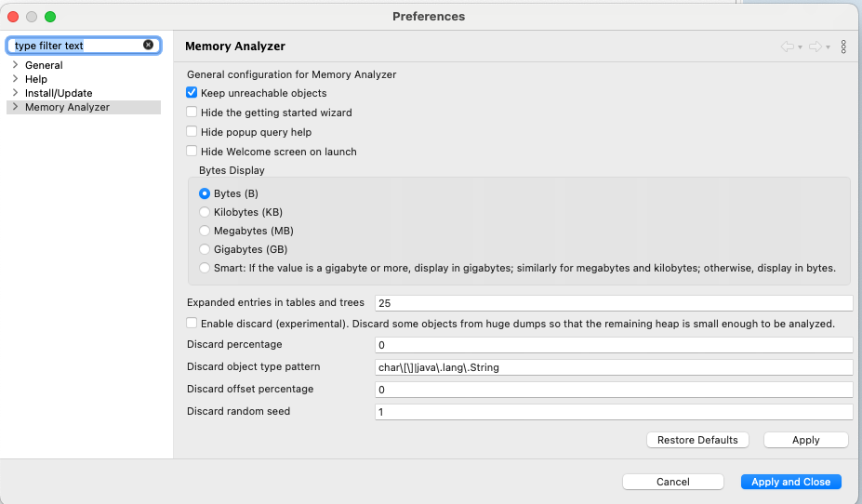The height and width of the screenshot is (504, 862).
Task: Click the General configuration for Memory Analyzer text
Action: (291, 74)
